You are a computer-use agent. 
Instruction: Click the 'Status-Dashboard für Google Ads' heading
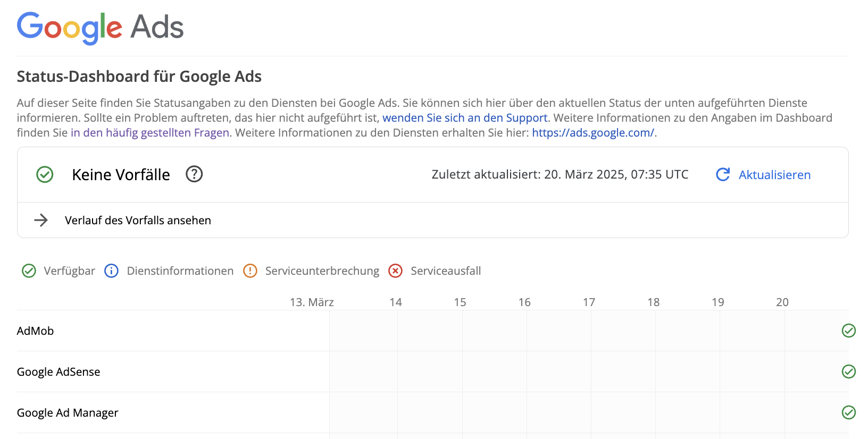point(139,77)
